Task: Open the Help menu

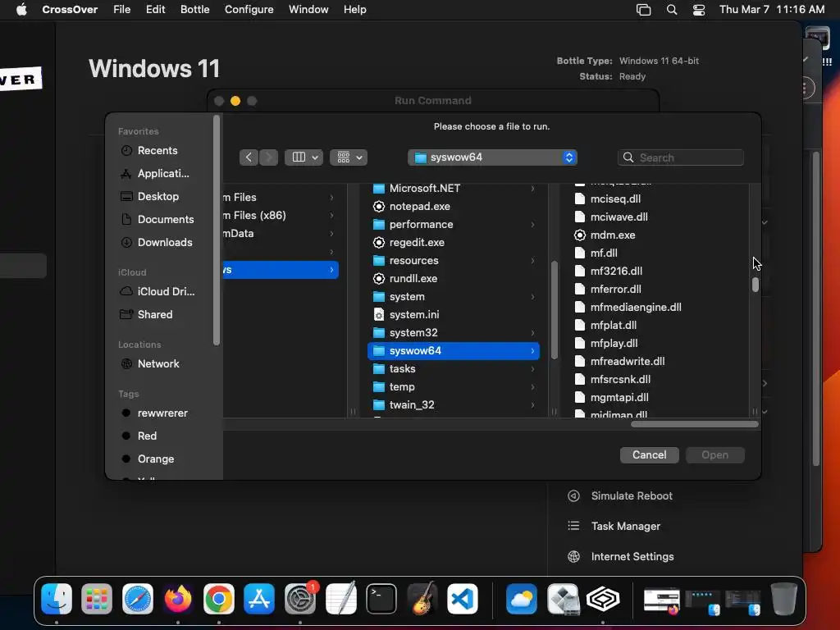Action: coord(354,10)
